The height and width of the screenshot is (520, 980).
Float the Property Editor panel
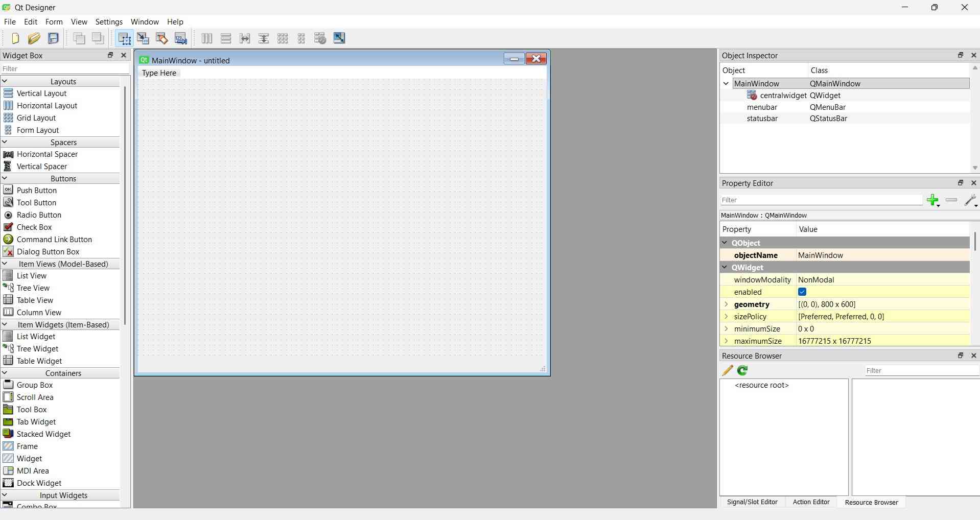click(961, 183)
